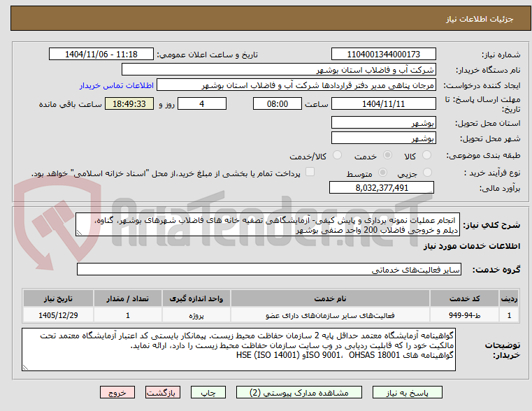Click the ایجاد کننده درخواست field
This screenshot has width=532, height=411.
click(x=296, y=85)
